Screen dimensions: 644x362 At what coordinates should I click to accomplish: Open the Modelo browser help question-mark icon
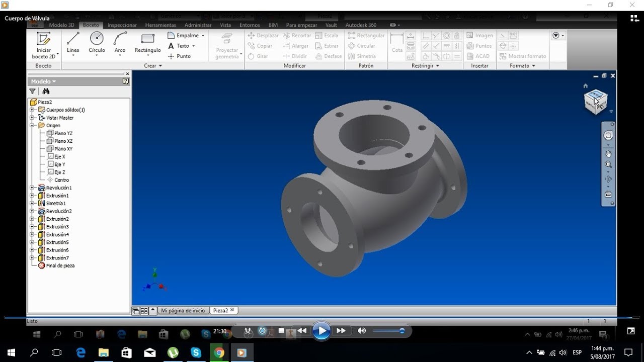[125, 81]
